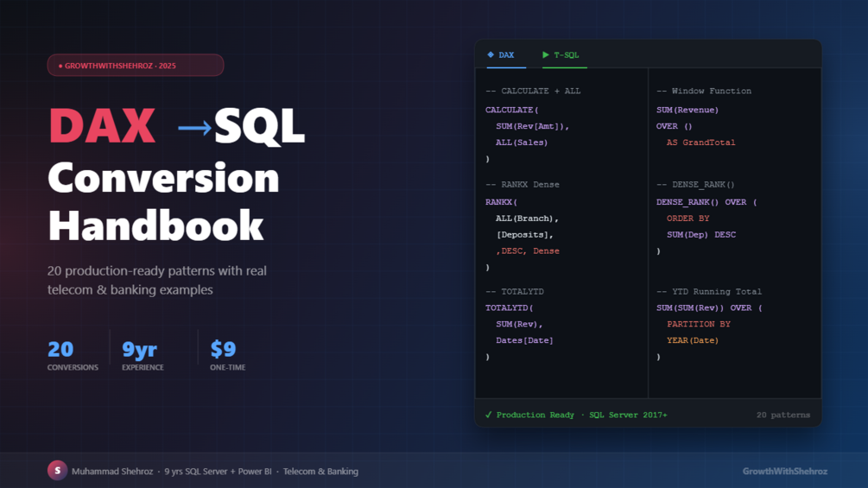Click the 9yr EXPERIENCE stat
The height and width of the screenshot is (488, 868).
tap(143, 355)
